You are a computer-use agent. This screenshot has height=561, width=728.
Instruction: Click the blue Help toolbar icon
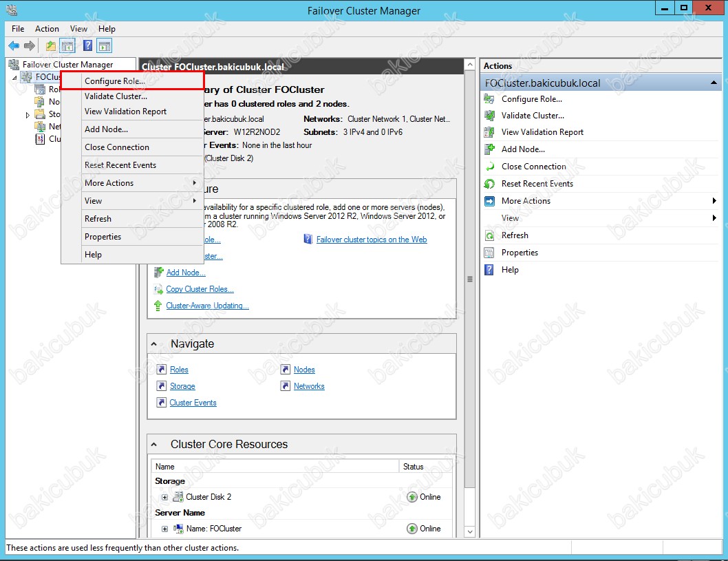pyautogui.click(x=87, y=45)
